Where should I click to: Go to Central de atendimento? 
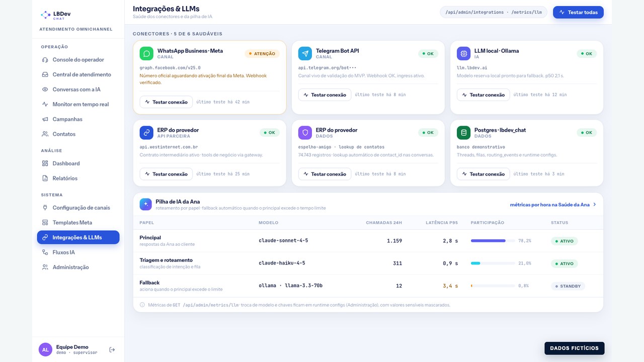pos(78,74)
